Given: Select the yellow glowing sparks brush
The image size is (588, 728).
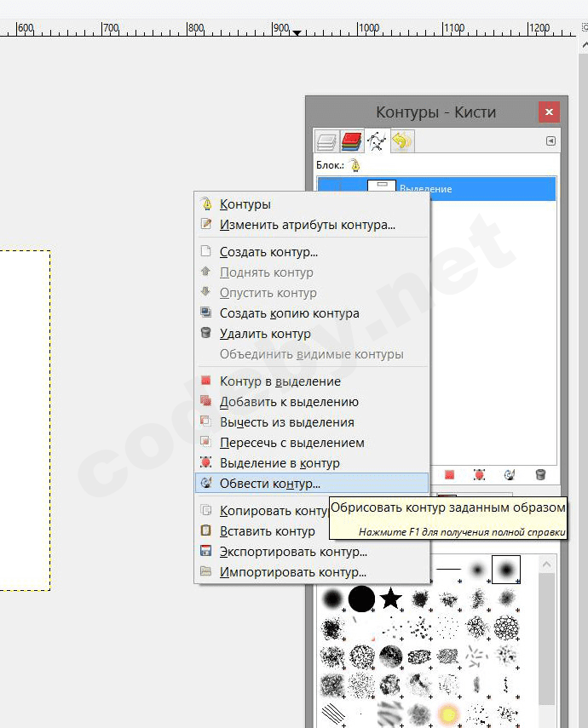Looking at the screenshot, I should coord(448,714).
